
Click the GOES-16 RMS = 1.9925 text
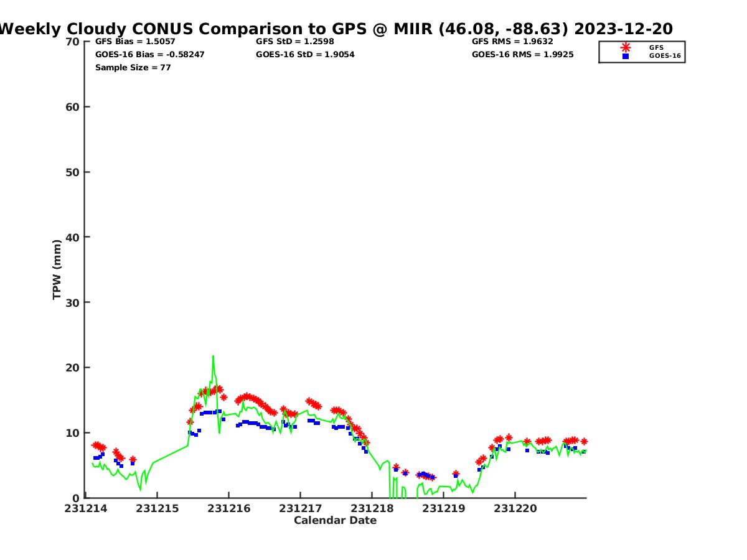pyautogui.click(x=522, y=55)
